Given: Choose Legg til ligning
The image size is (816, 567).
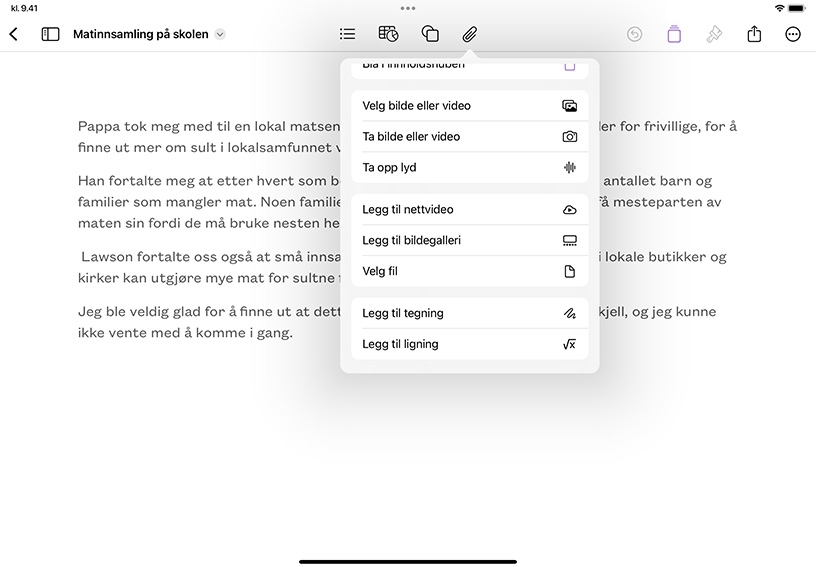Looking at the screenshot, I should pos(469,344).
